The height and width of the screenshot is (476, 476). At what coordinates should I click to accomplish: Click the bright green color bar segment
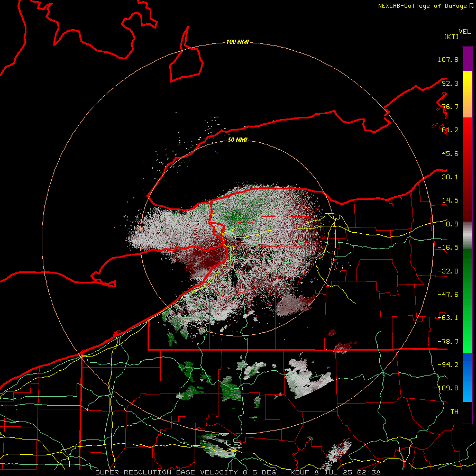point(467,300)
